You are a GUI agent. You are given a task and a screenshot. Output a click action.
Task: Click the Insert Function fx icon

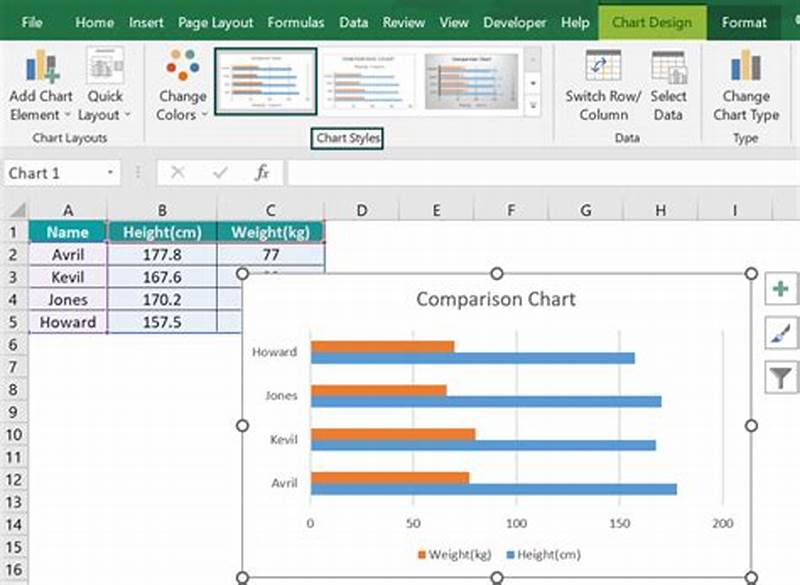[261, 172]
